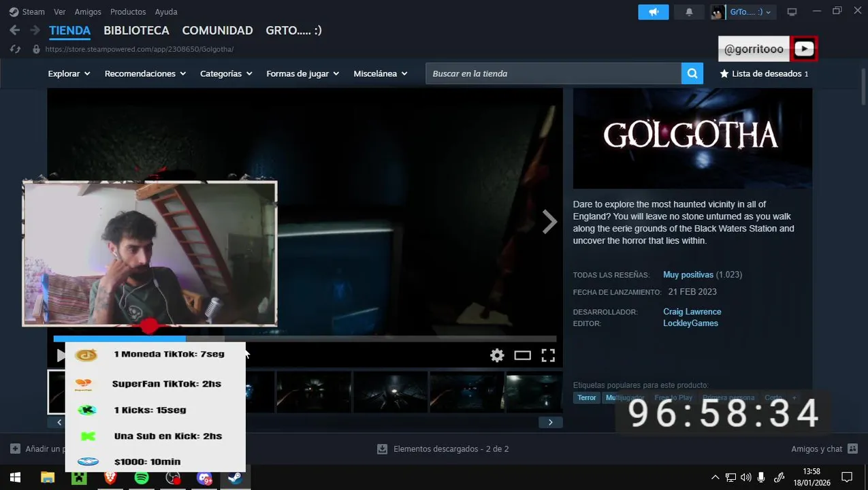The image size is (868, 490).
Task: Open Brave browser from taskbar
Action: pos(110,478)
